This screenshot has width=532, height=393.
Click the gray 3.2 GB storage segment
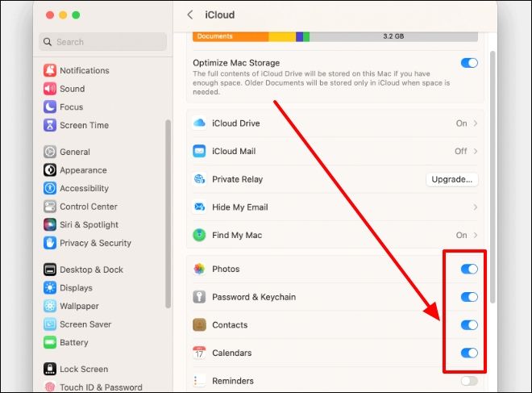[393, 36]
